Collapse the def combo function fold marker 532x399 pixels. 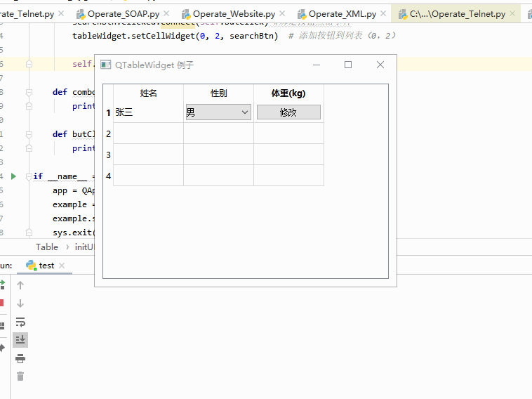pos(29,92)
